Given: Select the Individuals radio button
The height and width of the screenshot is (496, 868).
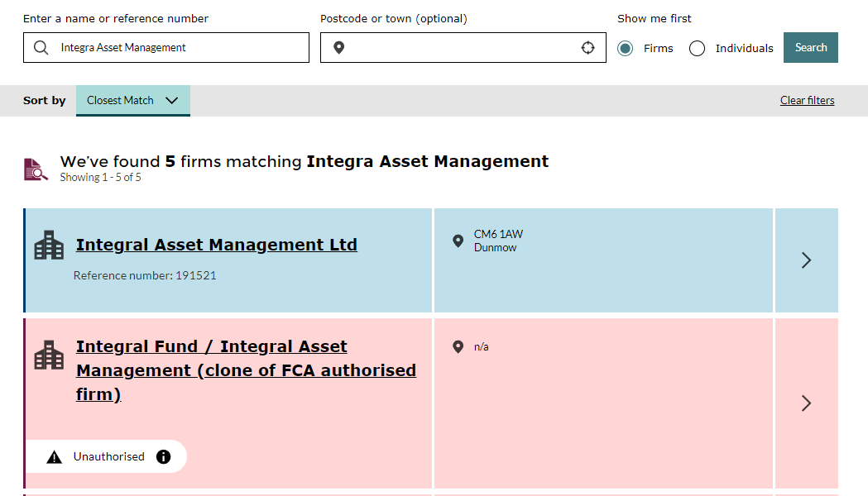Looking at the screenshot, I should click(697, 49).
